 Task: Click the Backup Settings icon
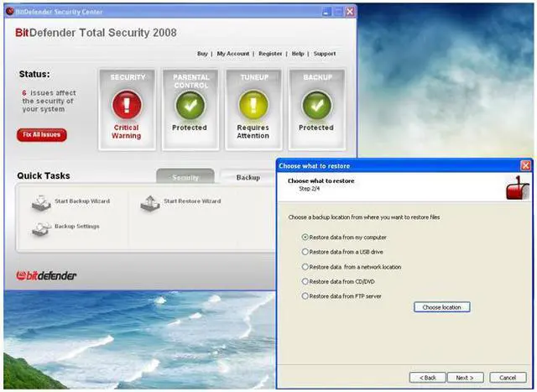[41, 227]
